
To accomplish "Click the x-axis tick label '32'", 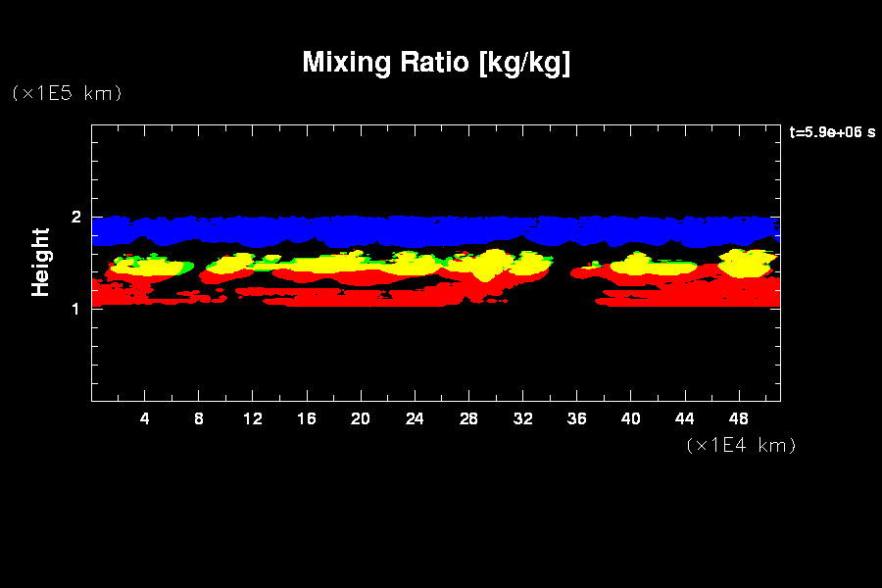I will point(522,418).
